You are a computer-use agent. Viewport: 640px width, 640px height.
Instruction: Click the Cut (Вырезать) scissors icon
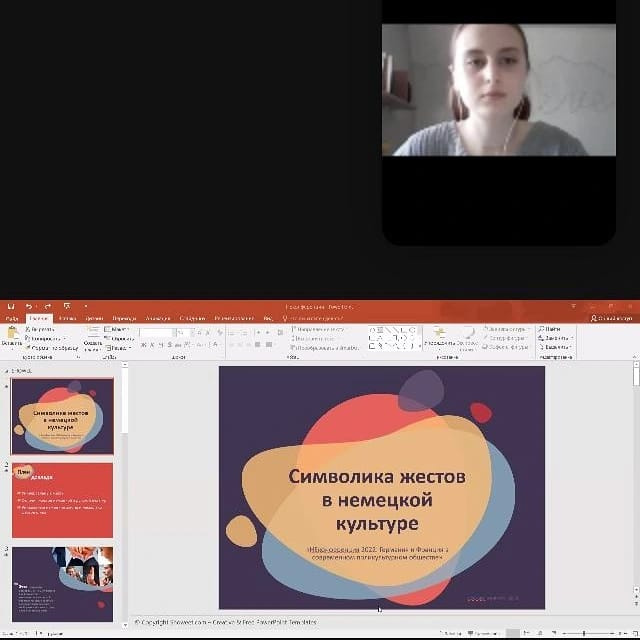[30, 328]
